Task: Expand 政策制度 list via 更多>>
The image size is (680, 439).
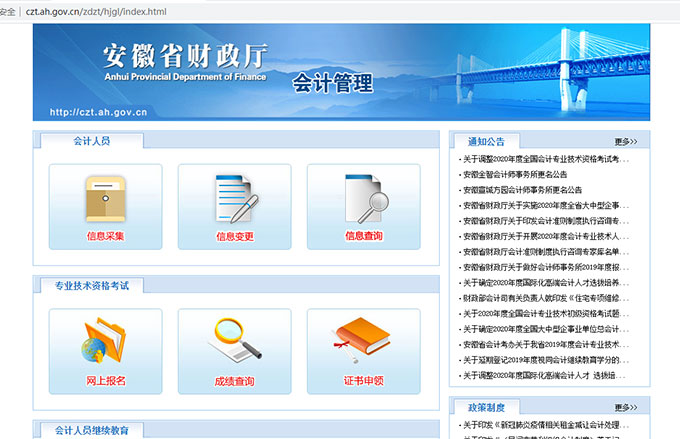Action: point(626,407)
